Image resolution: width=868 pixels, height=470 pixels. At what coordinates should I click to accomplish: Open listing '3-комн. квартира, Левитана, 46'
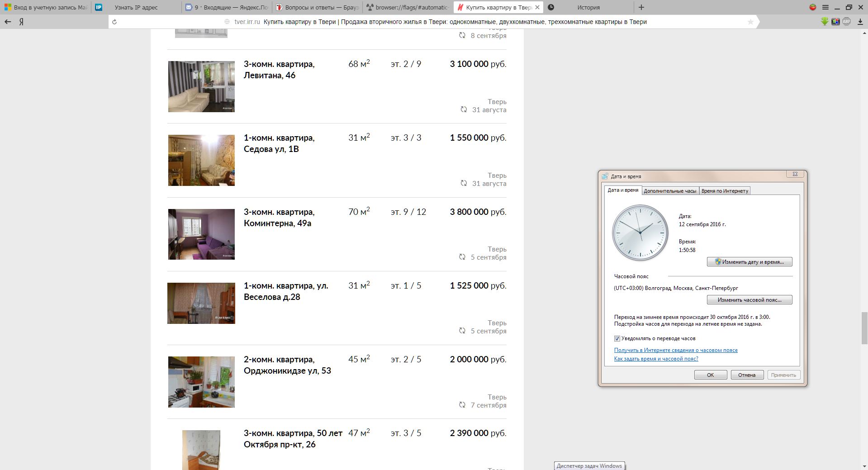tap(279, 70)
